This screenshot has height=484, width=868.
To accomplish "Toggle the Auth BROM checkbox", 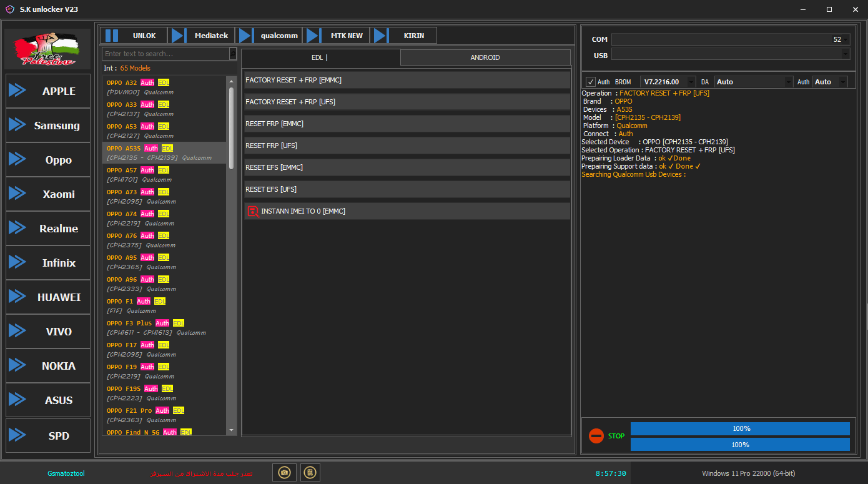I will click(x=589, y=81).
